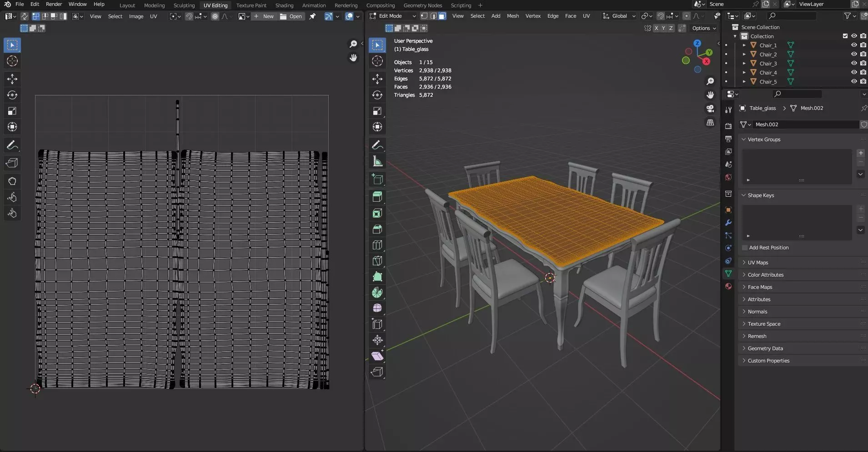
Task: Open the Mesh menu in 3D viewport
Action: [513, 16]
